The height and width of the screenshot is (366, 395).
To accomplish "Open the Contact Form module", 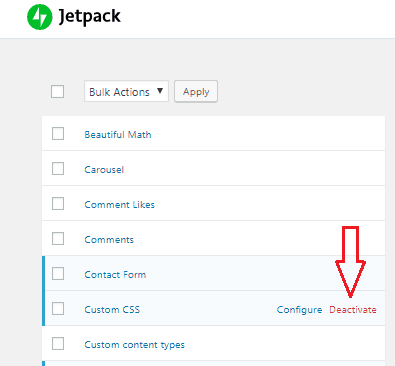I will click(x=115, y=274).
